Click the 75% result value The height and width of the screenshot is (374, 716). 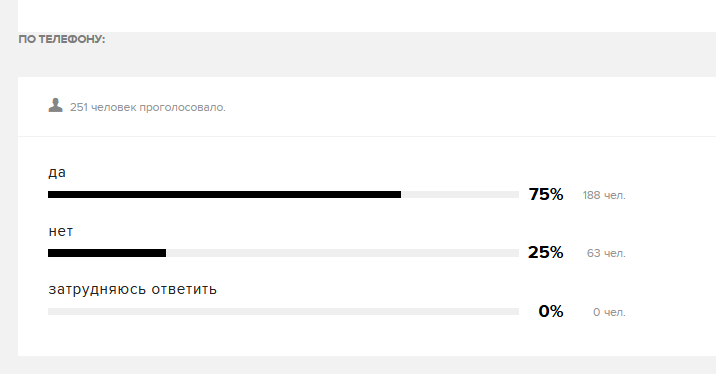pyautogui.click(x=546, y=195)
